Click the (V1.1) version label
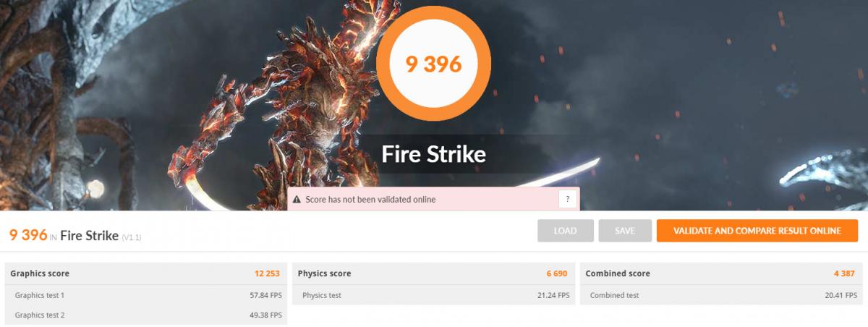 coord(131,237)
